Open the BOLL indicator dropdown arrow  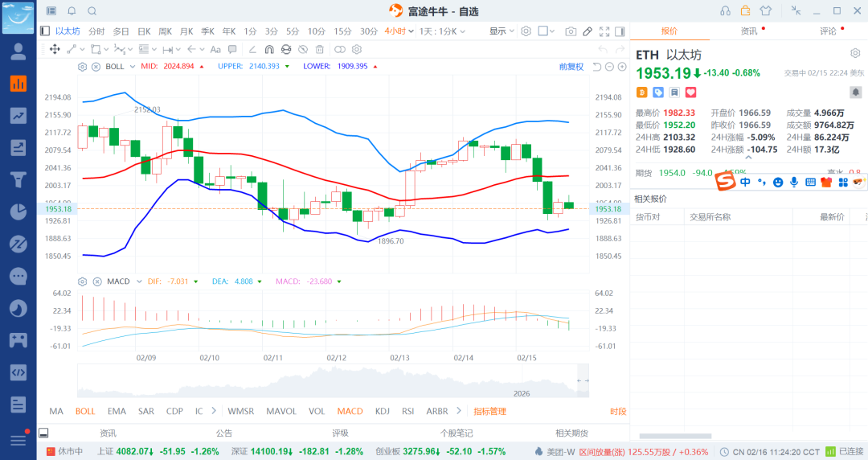pyautogui.click(x=131, y=67)
